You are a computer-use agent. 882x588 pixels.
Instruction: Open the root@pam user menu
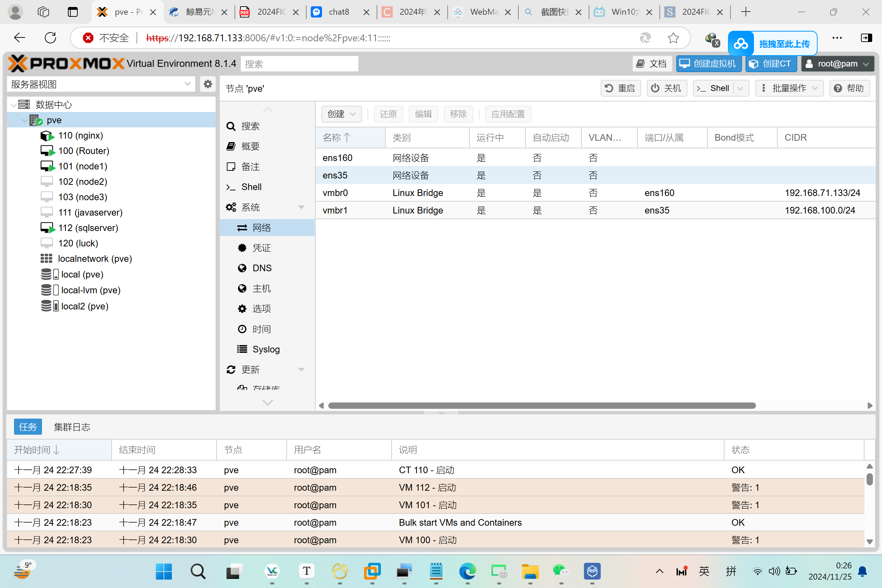pyautogui.click(x=837, y=64)
